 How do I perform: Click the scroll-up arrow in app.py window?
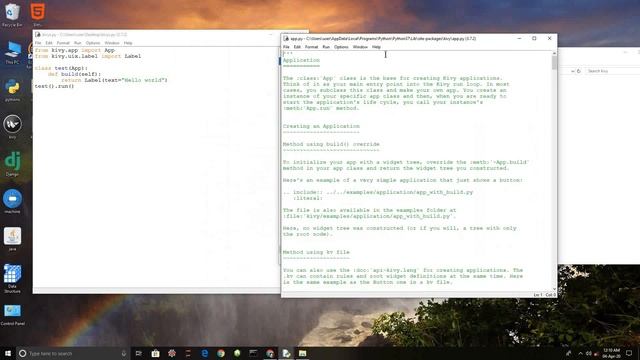coord(554,53)
